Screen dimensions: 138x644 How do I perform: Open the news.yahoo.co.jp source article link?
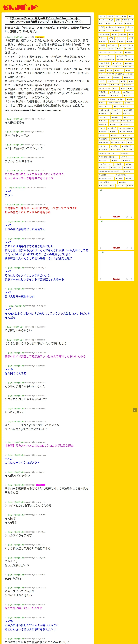pos(33,110)
